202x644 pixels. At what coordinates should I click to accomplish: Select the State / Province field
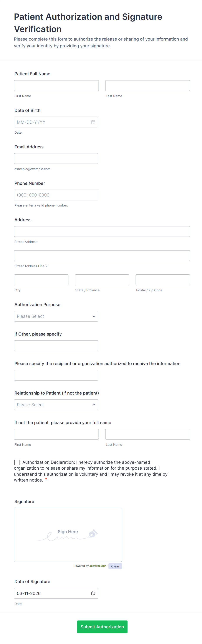click(102, 280)
